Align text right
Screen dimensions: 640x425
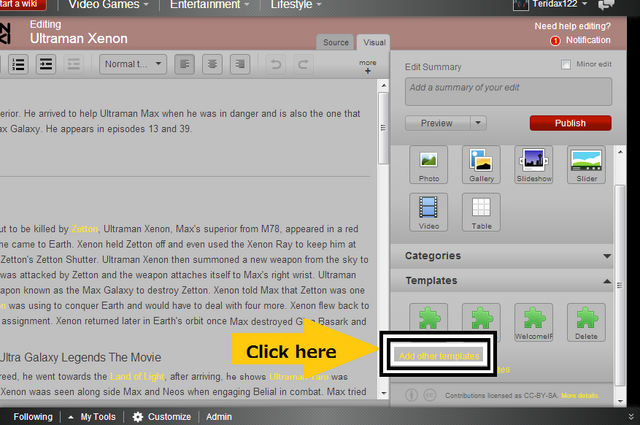coord(240,64)
